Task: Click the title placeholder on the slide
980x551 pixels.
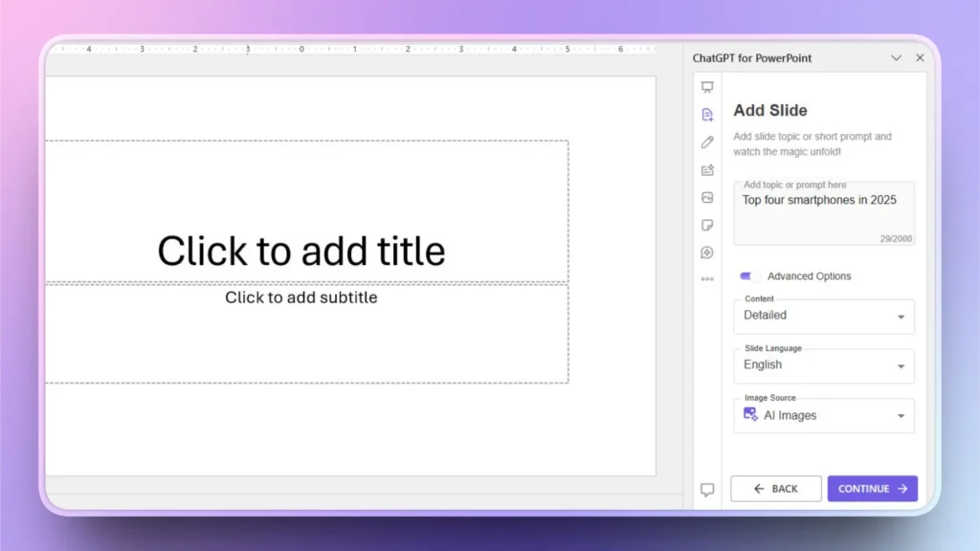Action: coord(301,251)
